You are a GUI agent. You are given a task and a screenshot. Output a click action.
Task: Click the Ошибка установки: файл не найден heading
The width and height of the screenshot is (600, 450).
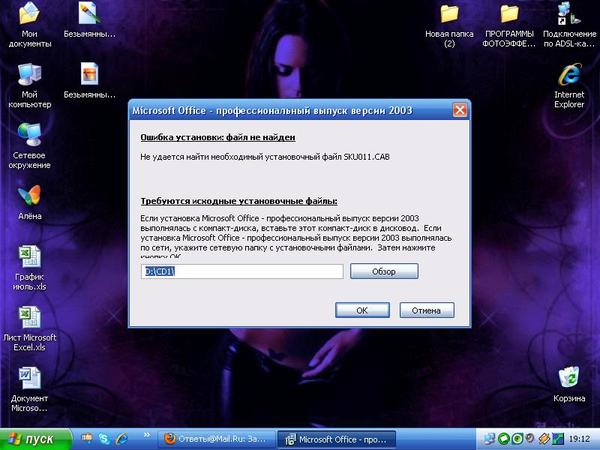coord(218,137)
